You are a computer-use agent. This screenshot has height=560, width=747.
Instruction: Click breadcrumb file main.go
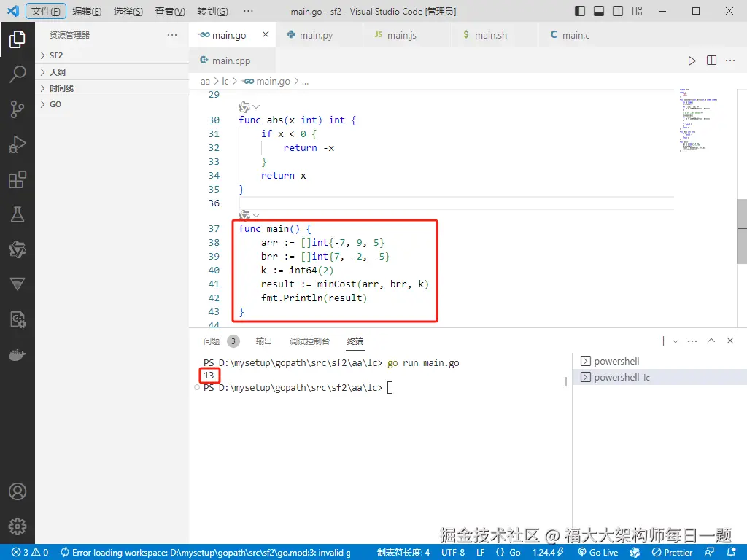pos(267,82)
